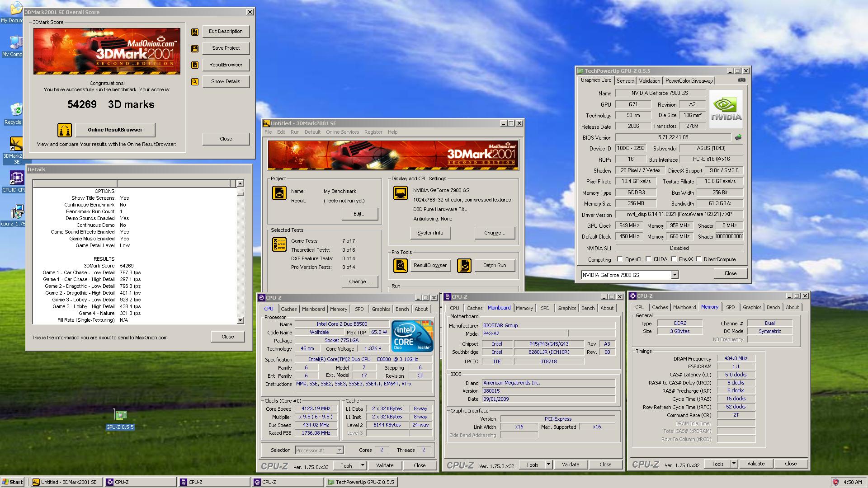
Task: Click scroll down arrow in Details list
Action: pyautogui.click(x=240, y=320)
